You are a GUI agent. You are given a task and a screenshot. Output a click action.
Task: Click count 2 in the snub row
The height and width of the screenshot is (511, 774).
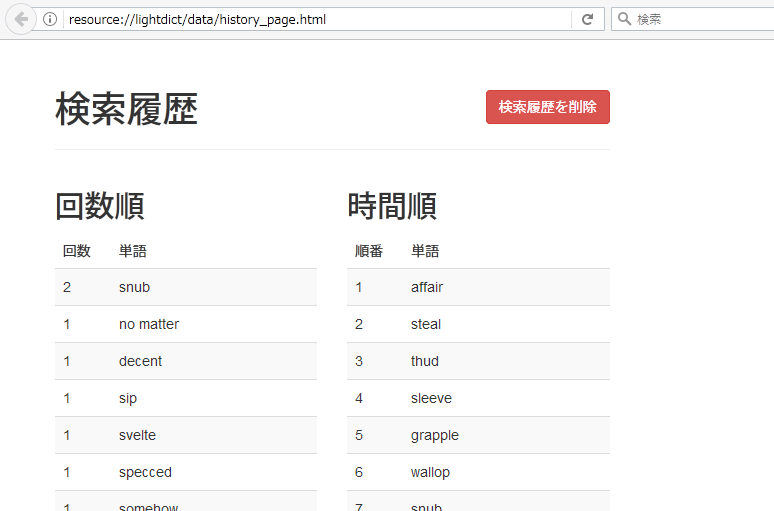pyautogui.click(x=67, y=287)
